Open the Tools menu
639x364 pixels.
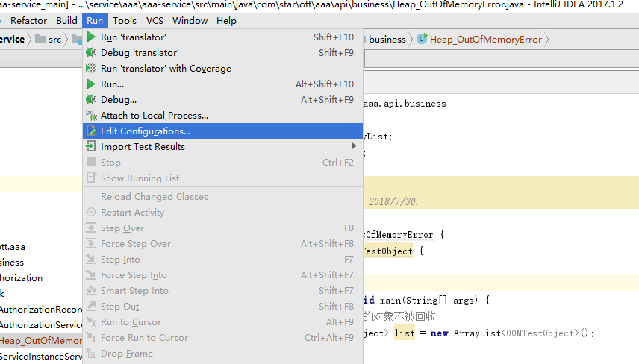[125, 21]
